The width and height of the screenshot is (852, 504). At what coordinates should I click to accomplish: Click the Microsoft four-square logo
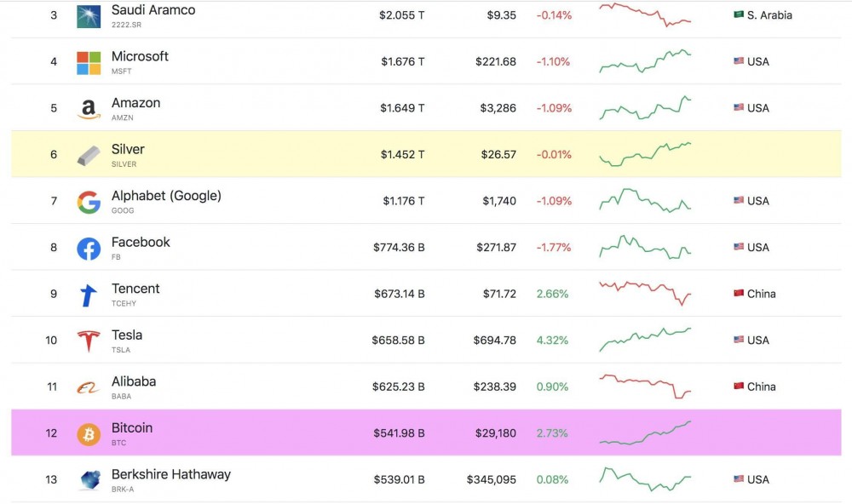89,62
